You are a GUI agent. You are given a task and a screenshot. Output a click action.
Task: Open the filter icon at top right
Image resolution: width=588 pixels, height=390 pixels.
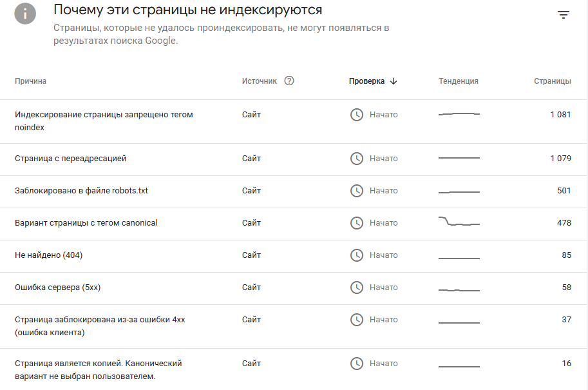tap(564, 15)
